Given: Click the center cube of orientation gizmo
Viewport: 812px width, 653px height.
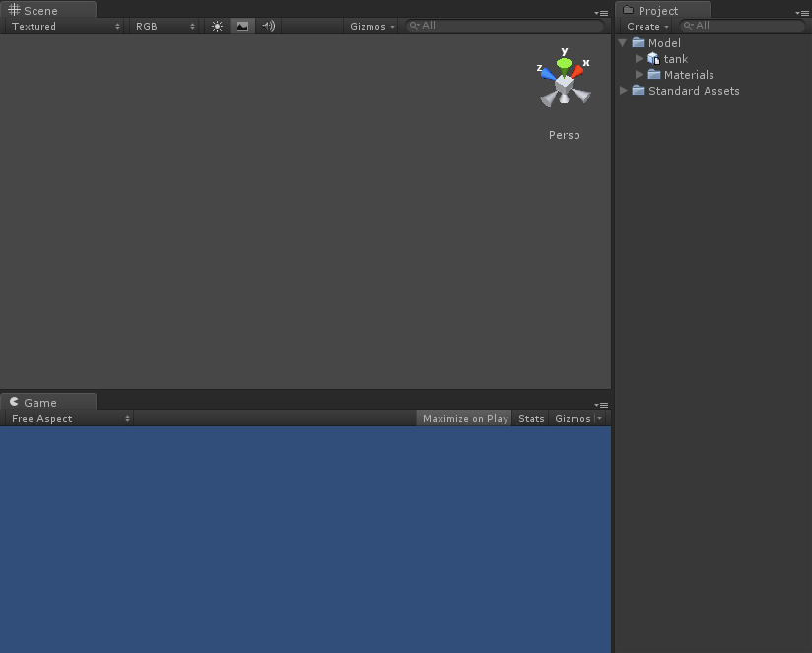Looking at the screenshot, I should (x=564, y=85).
